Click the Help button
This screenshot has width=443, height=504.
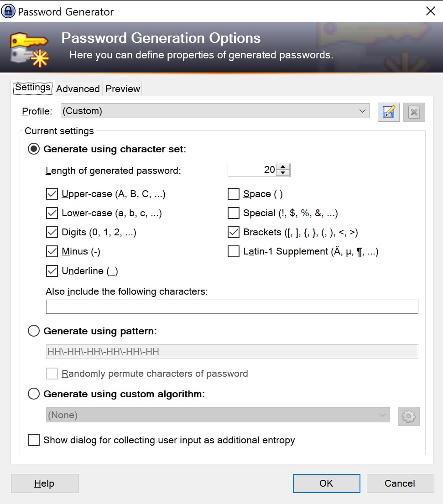44,483
